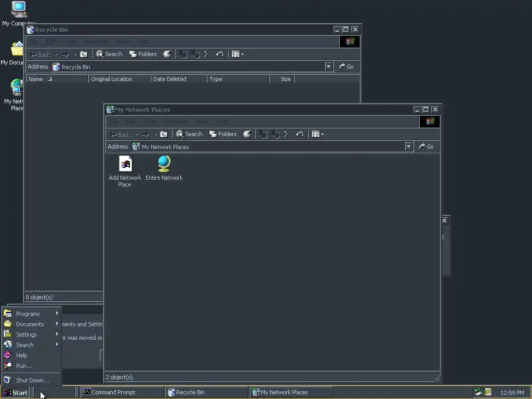Click Undo icon in Recycle Bin toolbar
532x399 pixels.
[220, 54]
